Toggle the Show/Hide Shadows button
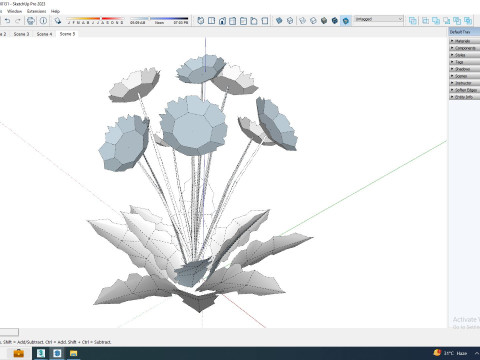The width and height of the screenshot is (480, 360). click(x=58, y=21)
